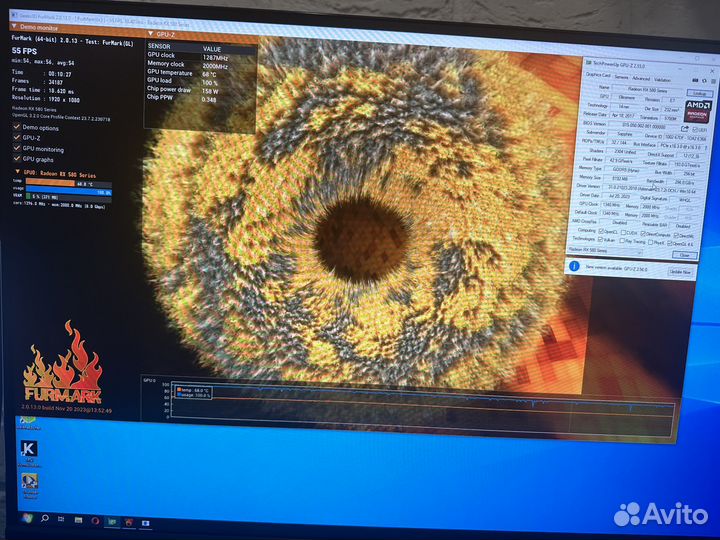Viewport: 720px width, 540px height.
Task: Uncheck the GPU-Z checkbox in FurMark
Action: (17, 137)
